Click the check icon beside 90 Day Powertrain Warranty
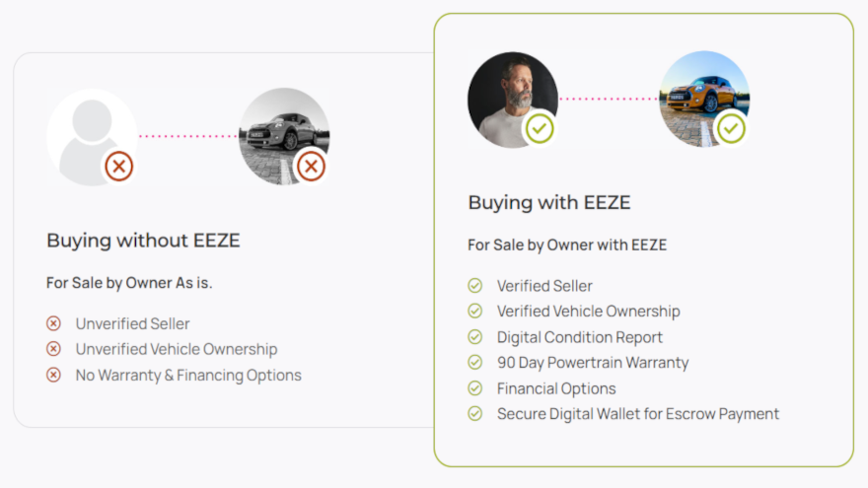The height and width of the screenshot is (488, 868). [475, 363]
